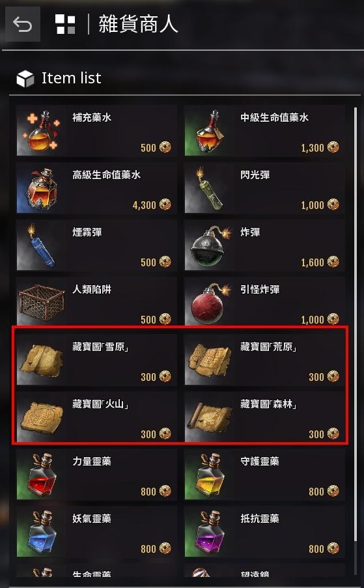
Task: Choose the 藏寶圖「森林」scroll map
Action: (264, 417)
